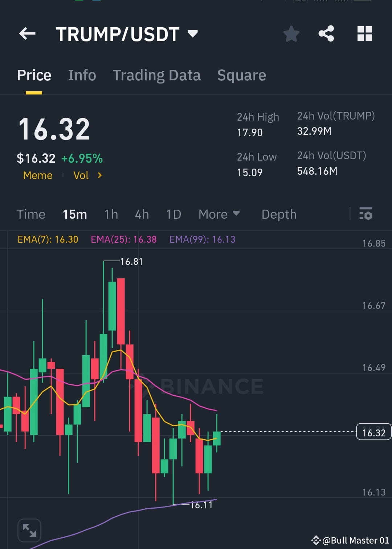Expand the More timeframe dropdown
Screen dimensions: 392x549
[x=219, y=214]
